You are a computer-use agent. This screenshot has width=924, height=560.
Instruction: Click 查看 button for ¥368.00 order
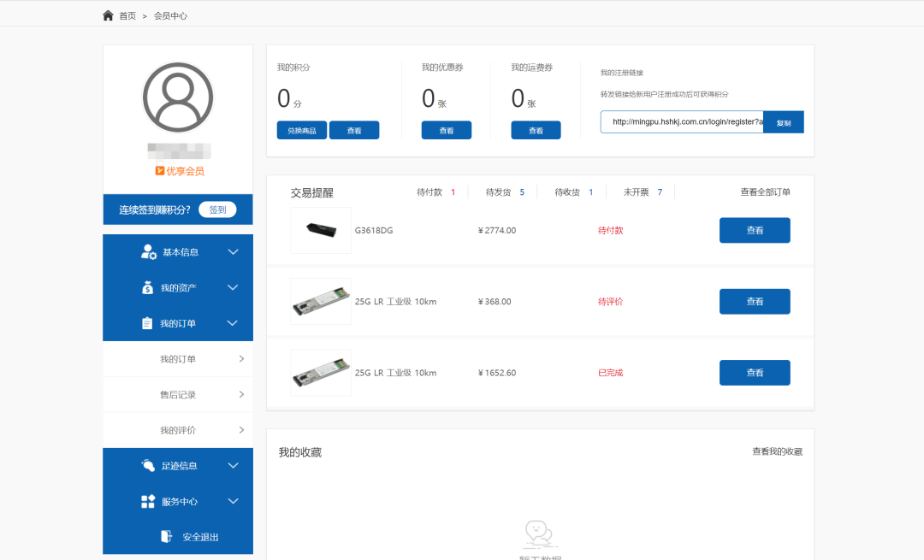755,302
